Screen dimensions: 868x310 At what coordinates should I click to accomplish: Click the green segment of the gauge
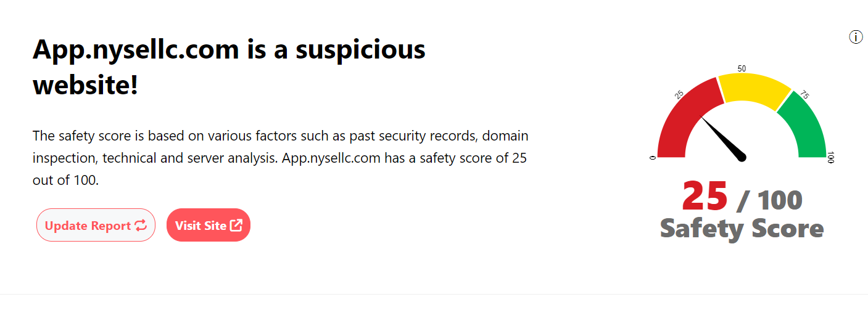click(804, 128)
